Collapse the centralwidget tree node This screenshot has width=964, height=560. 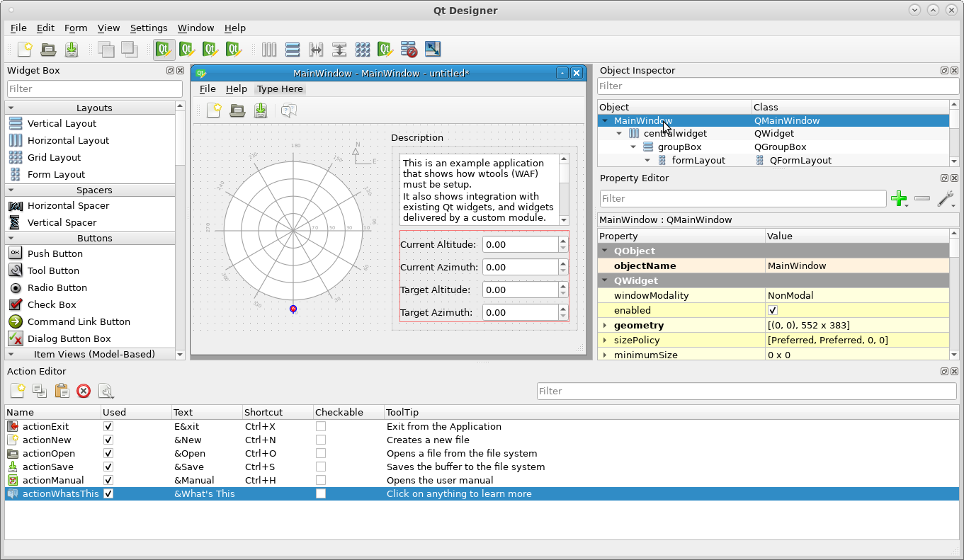tap(620, 134)
